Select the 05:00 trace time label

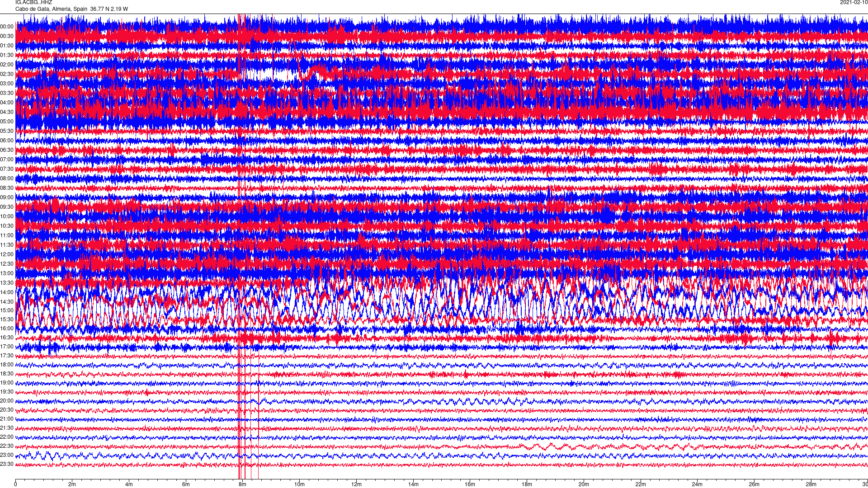coord(7,122)
